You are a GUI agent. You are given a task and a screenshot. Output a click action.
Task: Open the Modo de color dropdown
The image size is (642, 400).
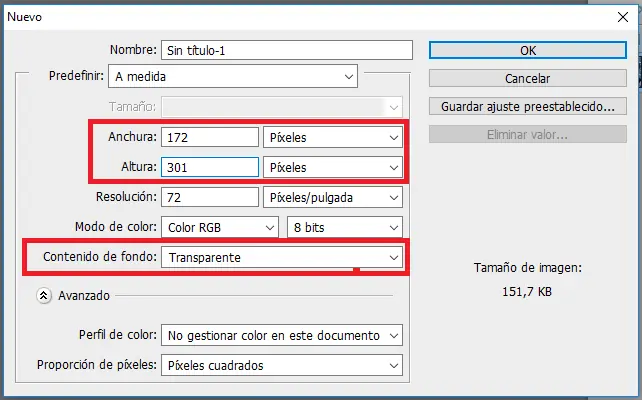(221, 228)
